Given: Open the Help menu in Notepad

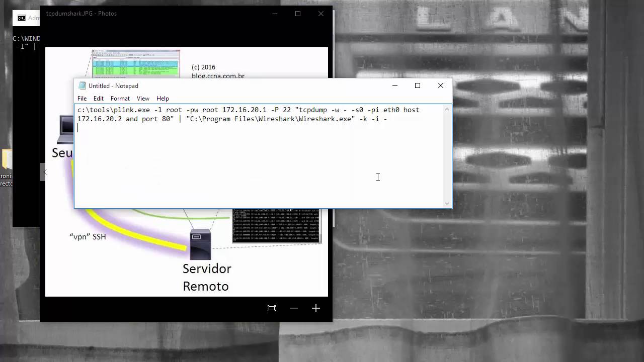Looking at the screenshot, I should pos(163,99).
